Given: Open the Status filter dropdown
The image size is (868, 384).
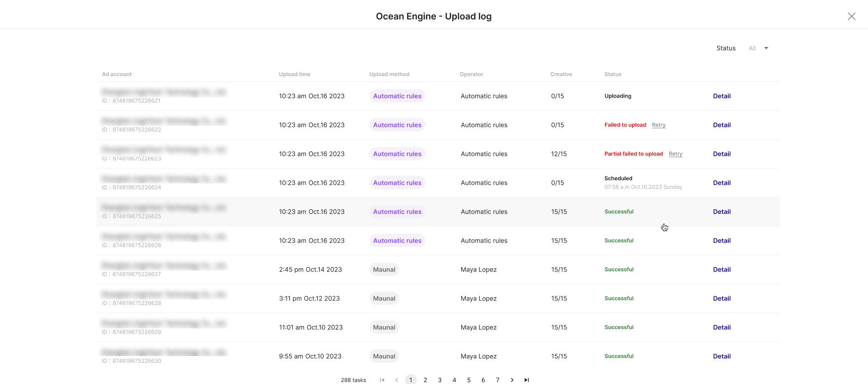Looking at the screenshot, I should coord(758,48).
